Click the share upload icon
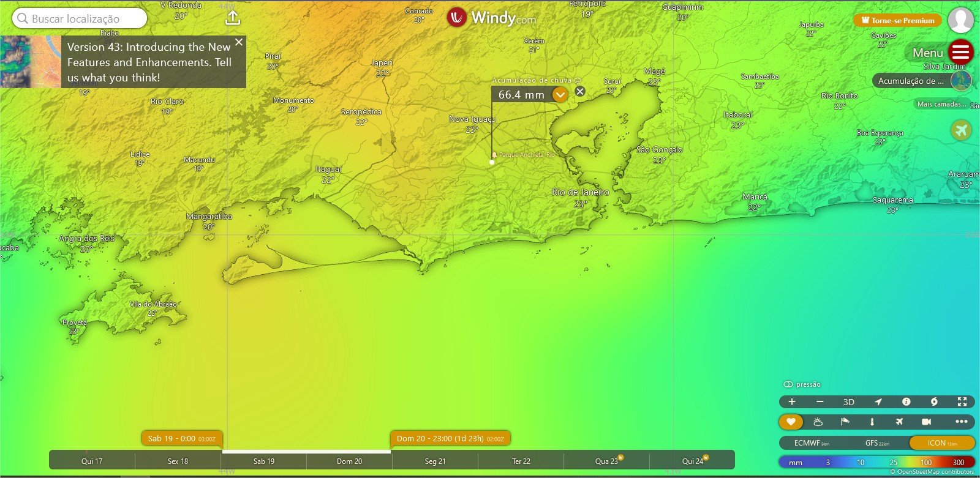Image resolution: width=980 pixels, height=478 pixels. (233, 18)
